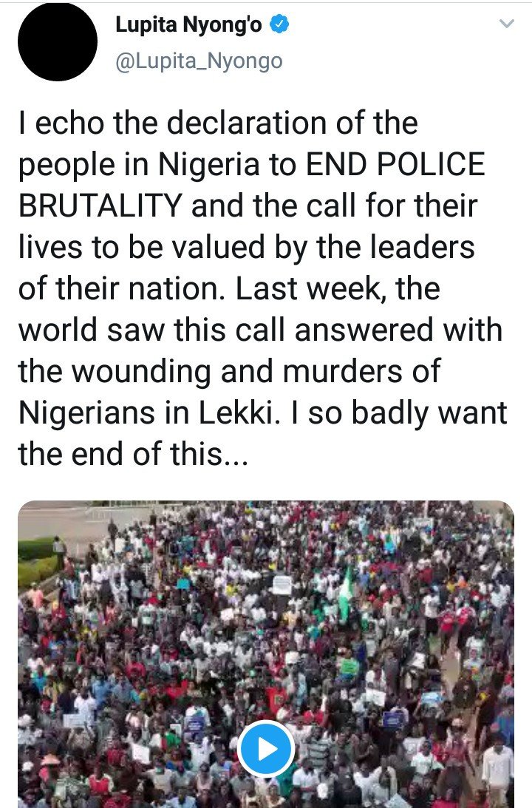
Task: Open the Lupita Nyong'o display name
Action: (188, 24)
